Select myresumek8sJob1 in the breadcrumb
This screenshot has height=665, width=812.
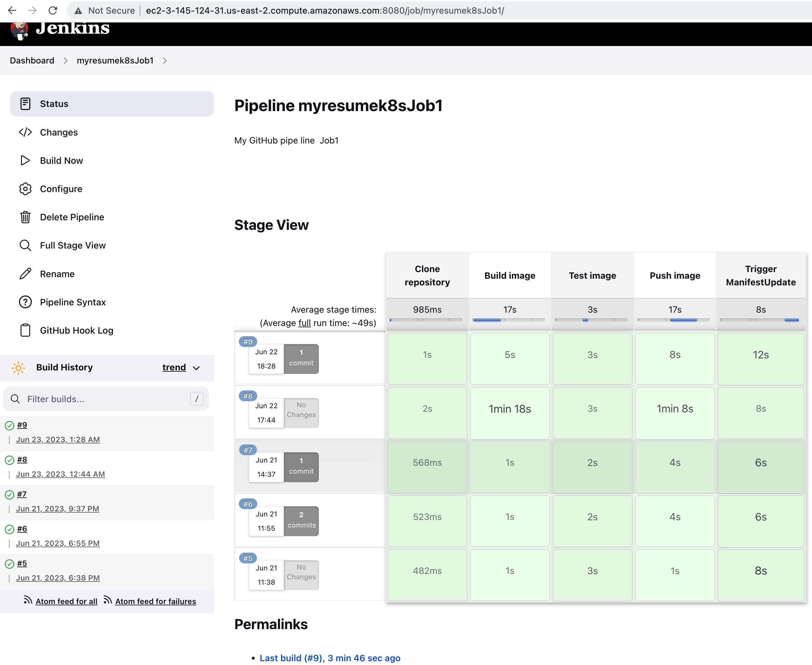coord(115,61)
